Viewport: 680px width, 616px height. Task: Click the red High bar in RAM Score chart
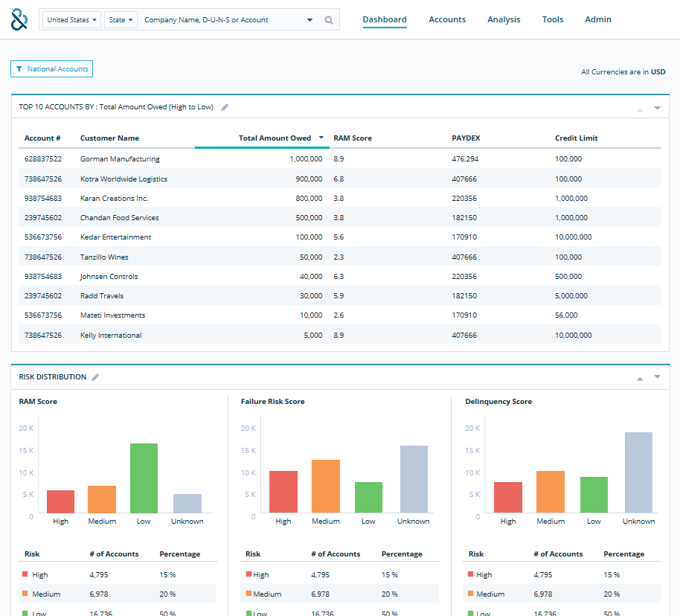[61, 502]
